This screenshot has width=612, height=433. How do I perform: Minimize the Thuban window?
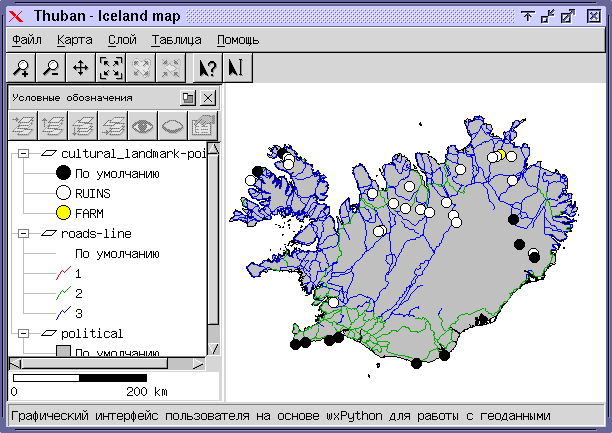548,16
